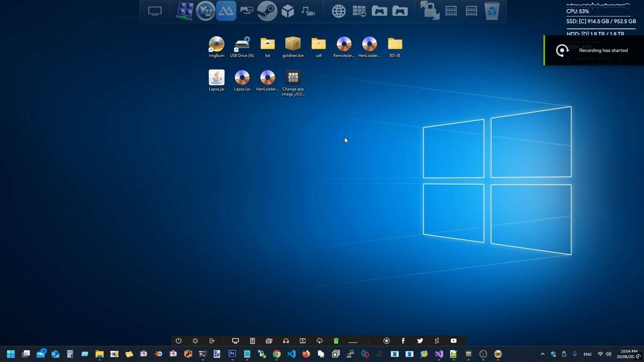Image resolution: width=644 pixels, height=362 pixels.
Task: Open the ImgBurn desktop shortcut
Action: [x=216, y=47]
